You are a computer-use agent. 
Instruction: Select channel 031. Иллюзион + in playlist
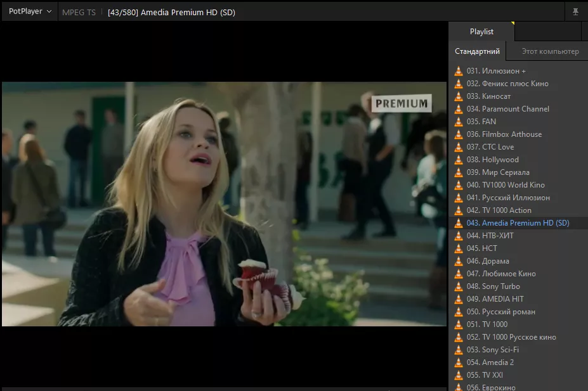[519, 71]
